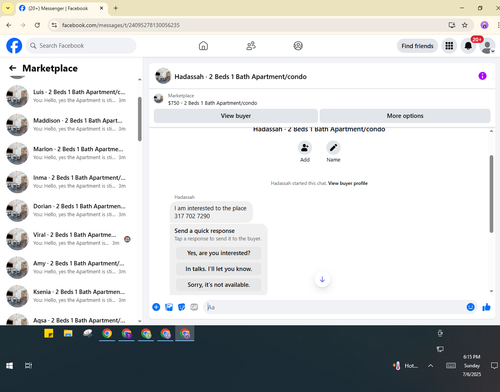Choose a GIF icon in composer

[194, 307]
